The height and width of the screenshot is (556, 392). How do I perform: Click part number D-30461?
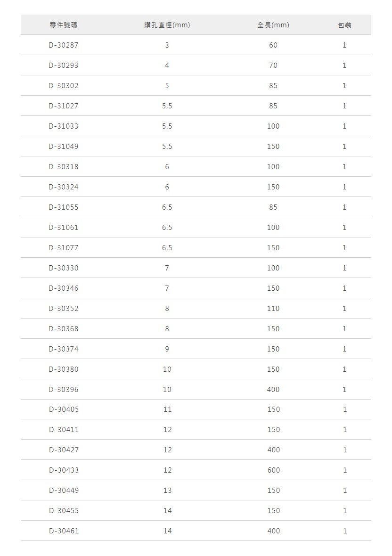click(x=64, y=531)
